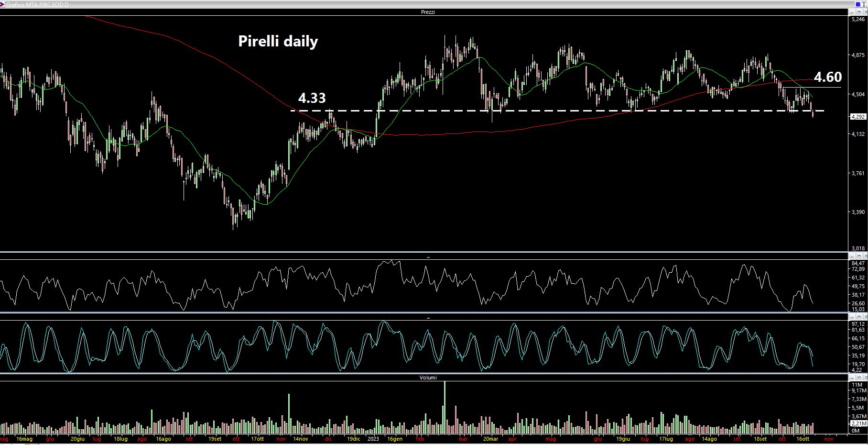Click the 3,390 price axis value

tap(857, 212)
